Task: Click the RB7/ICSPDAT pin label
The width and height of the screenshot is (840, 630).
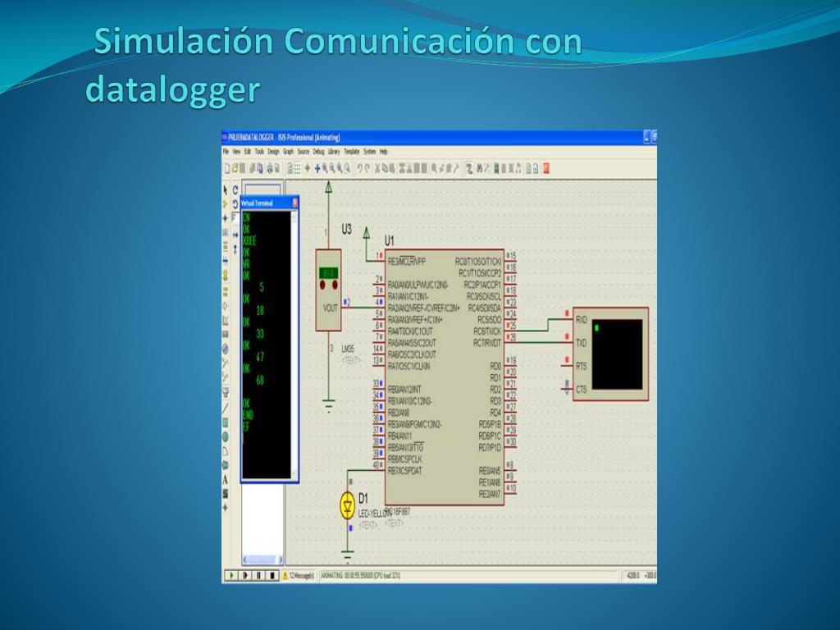Action: pos(405,471)
